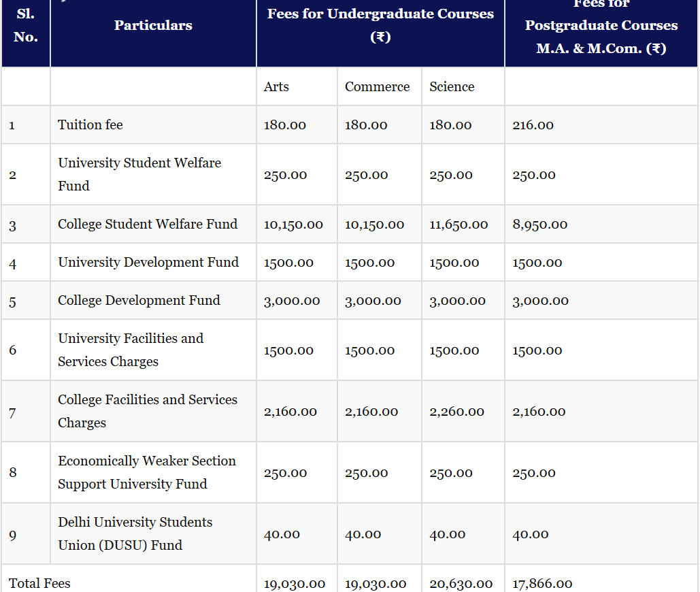This screenshot has height=592, width=700.
Task: Select the Science total fees 20,630.00
Action: point(461,584)
